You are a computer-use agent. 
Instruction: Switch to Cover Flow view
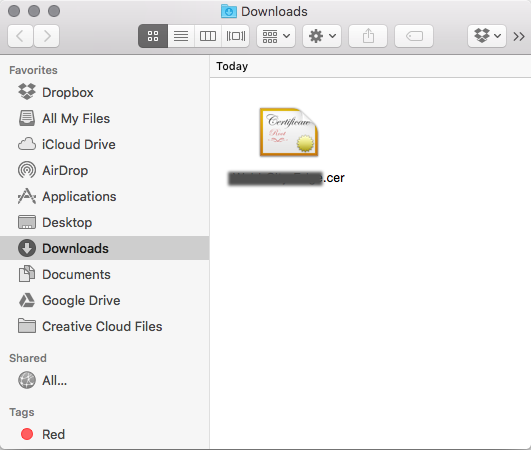(x=236, y=36)
